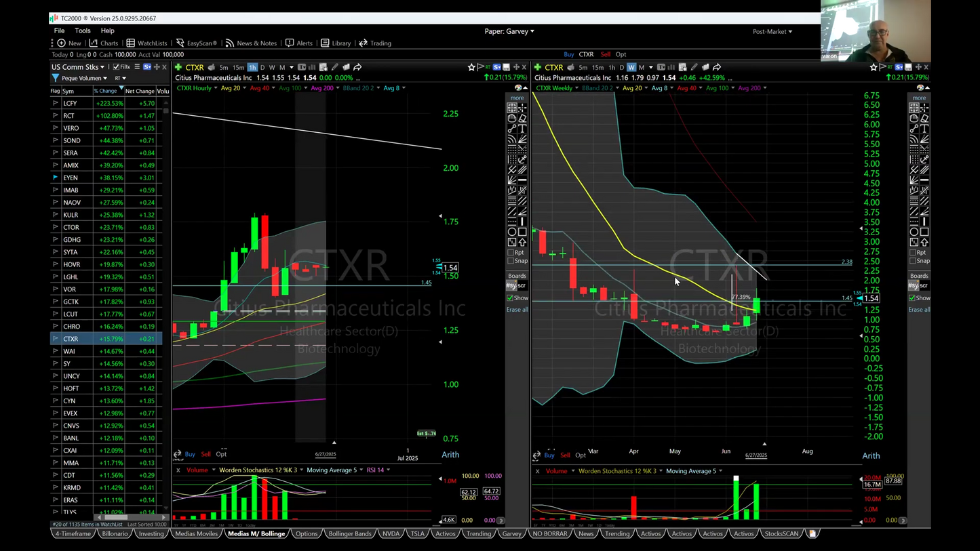Click green plus icon beside CTXR hourly
980x551 pixels.
tap(178, 67)
